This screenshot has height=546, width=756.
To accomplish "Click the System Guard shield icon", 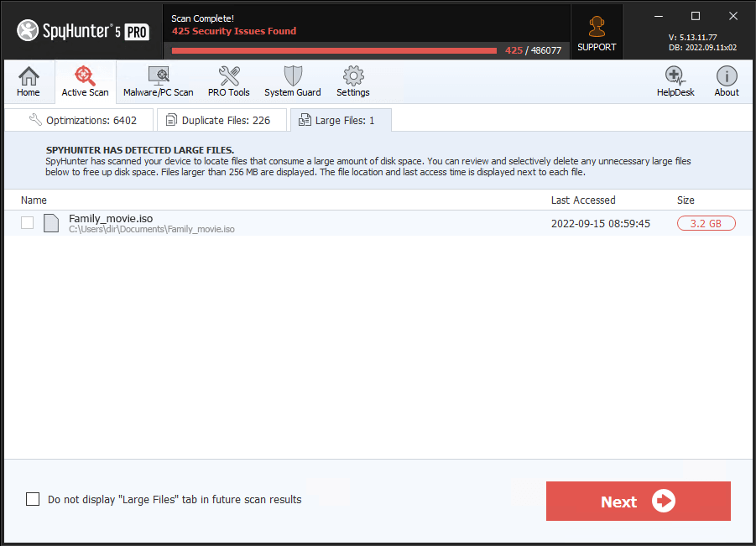I will 292,75.
